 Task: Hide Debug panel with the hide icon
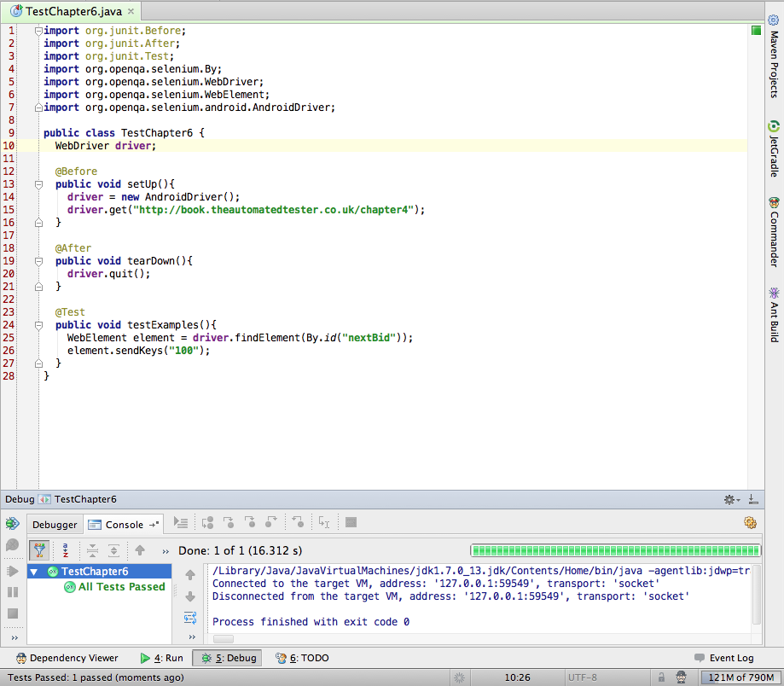[753, 499]
